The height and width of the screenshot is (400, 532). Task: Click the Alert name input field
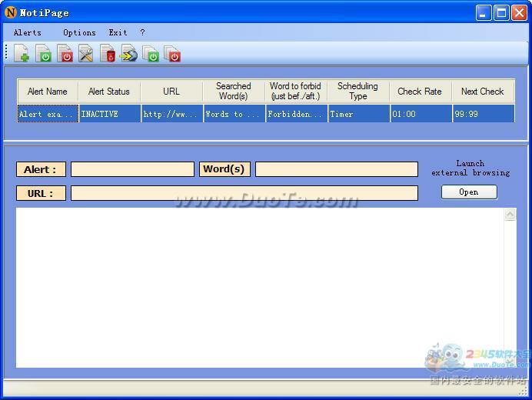click(132, 169)
